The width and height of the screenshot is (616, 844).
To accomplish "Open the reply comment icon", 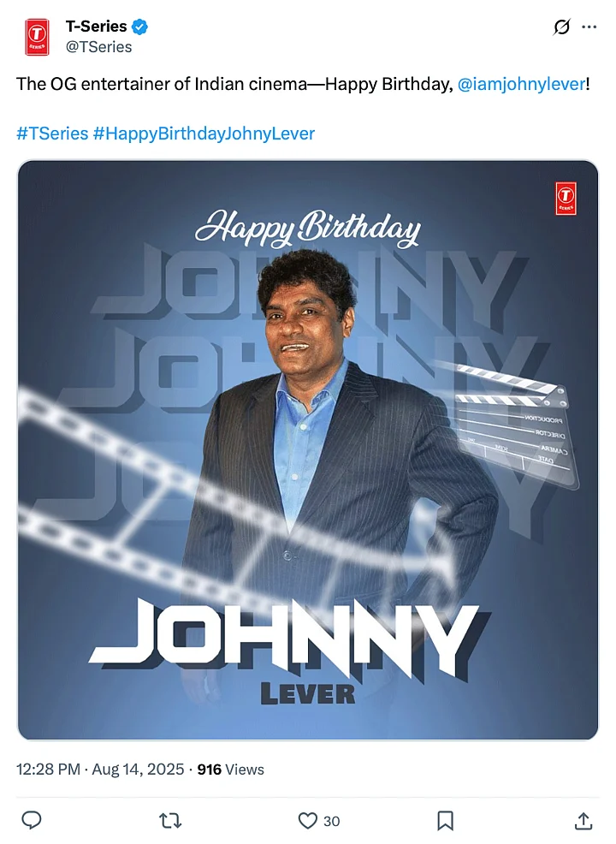I will tap(31, 820).
